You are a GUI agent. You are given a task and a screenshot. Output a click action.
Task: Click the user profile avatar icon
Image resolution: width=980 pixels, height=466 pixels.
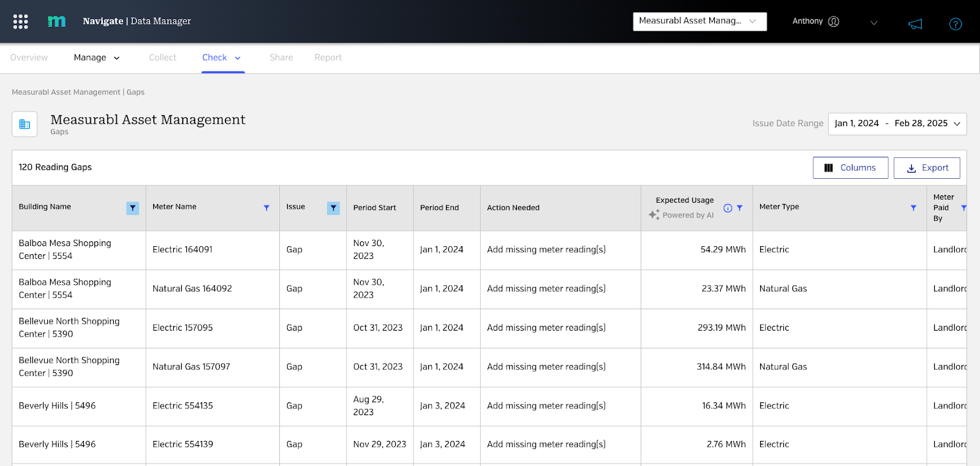[x=834, y=21]
